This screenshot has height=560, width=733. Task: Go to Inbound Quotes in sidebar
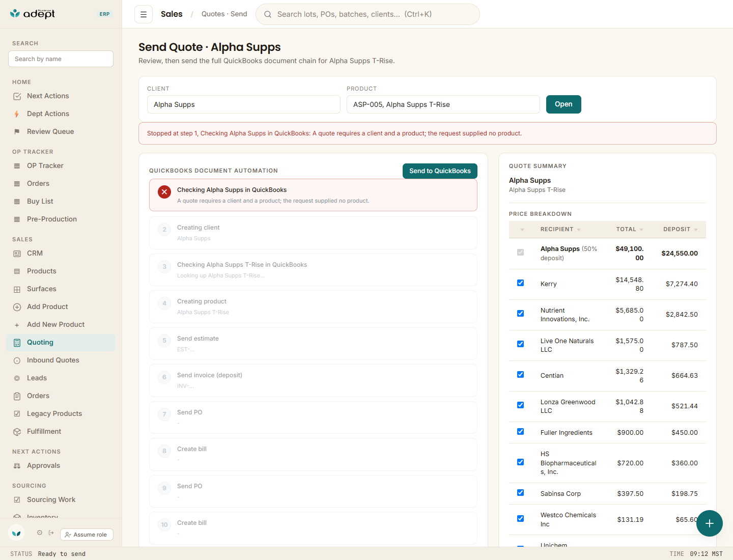[x=61, y=360]
